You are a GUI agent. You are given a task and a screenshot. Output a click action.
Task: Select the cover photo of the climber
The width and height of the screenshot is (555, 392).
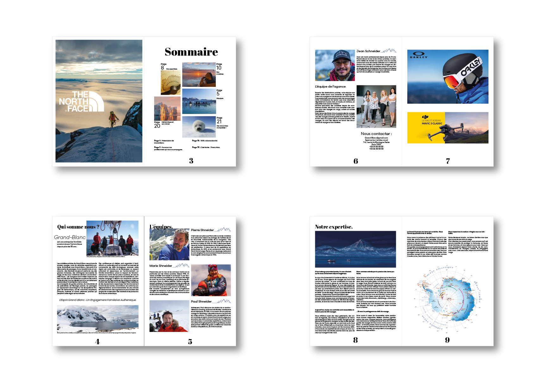point(99,101)
